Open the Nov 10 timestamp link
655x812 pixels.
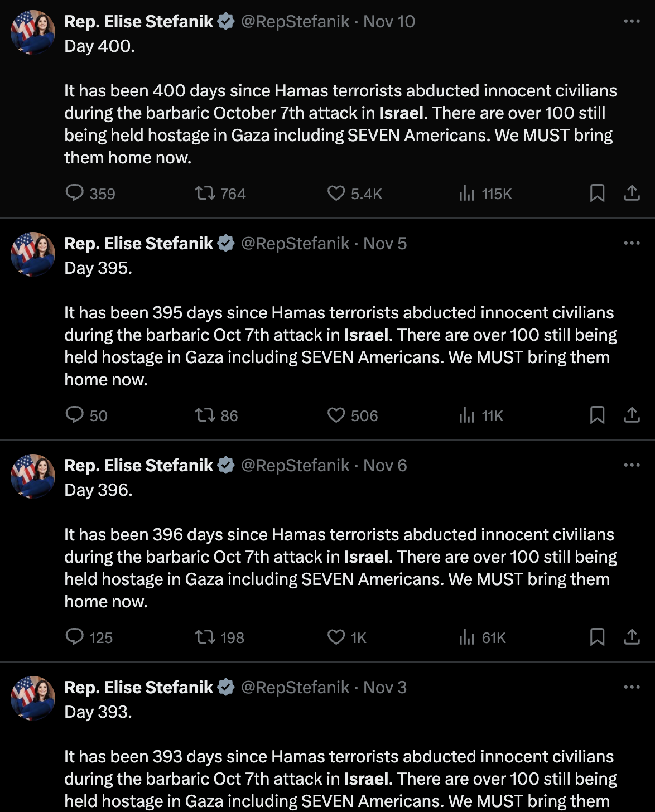pyautogui.click(x=389, y=22)
